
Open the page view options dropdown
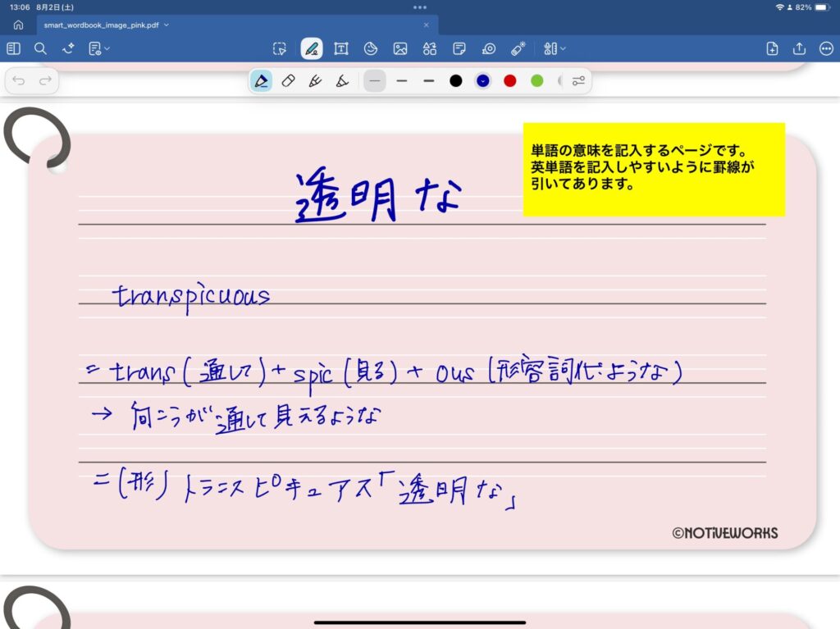tap(98, 48)
